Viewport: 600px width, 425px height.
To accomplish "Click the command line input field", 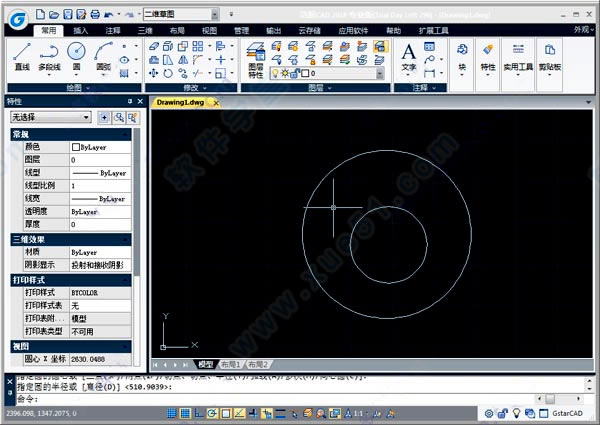I will (x=274, y=399).
